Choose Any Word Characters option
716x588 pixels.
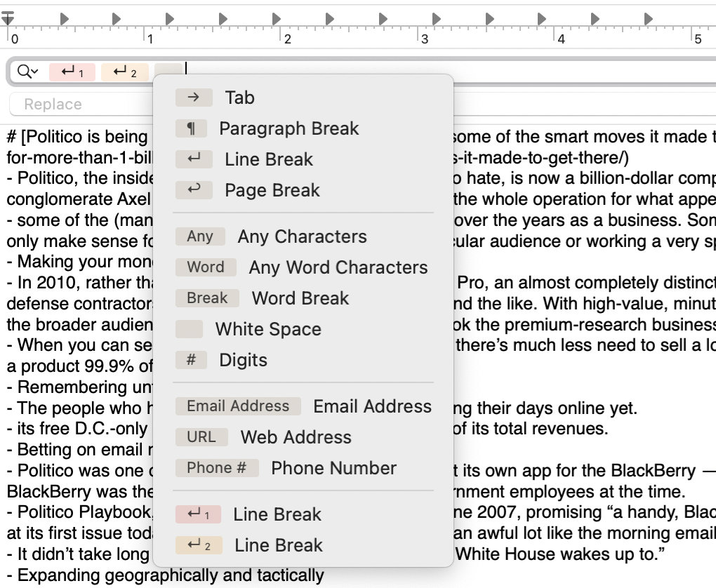coord(338,267)
